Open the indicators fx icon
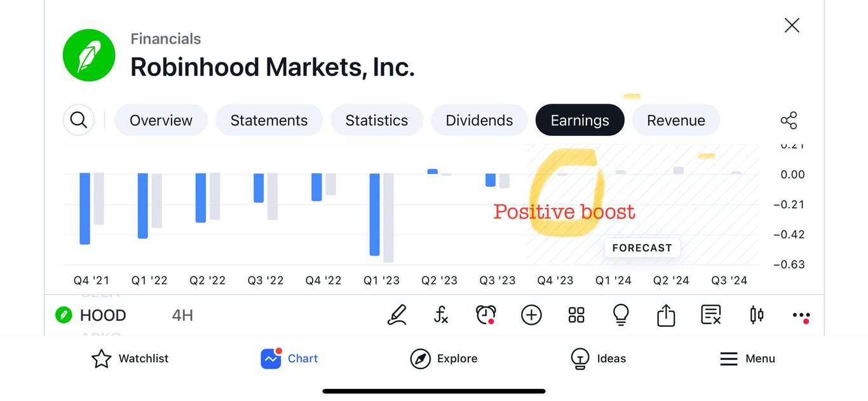 [x=441, y=315]
